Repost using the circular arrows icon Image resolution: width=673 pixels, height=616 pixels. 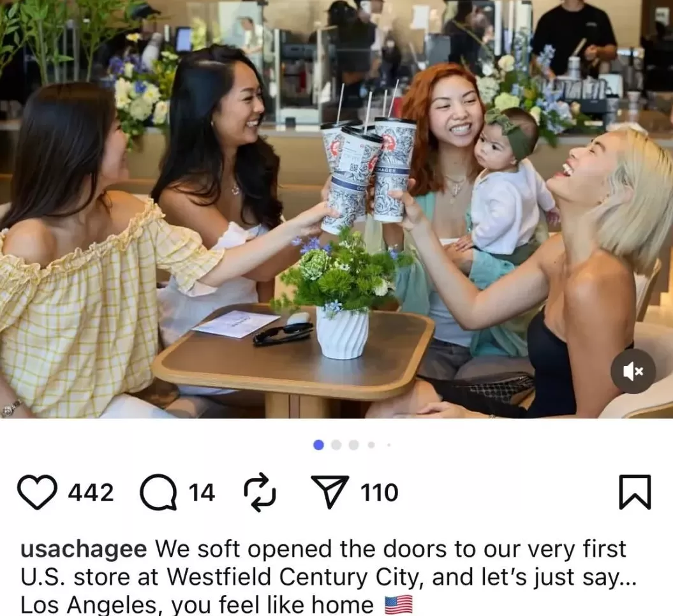pyautogui.click(x=260, y=492)
